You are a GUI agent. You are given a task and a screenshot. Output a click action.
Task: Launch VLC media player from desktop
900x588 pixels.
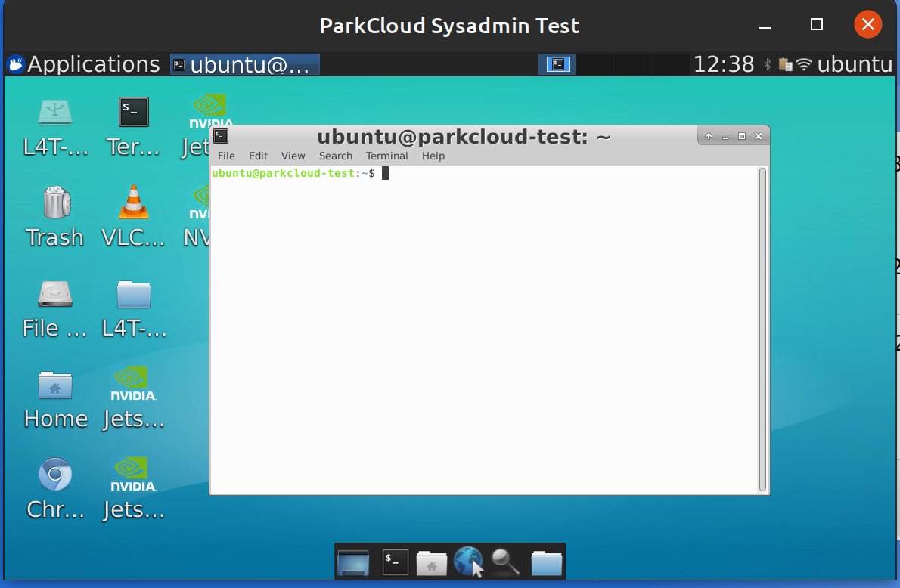coord(134,203)
